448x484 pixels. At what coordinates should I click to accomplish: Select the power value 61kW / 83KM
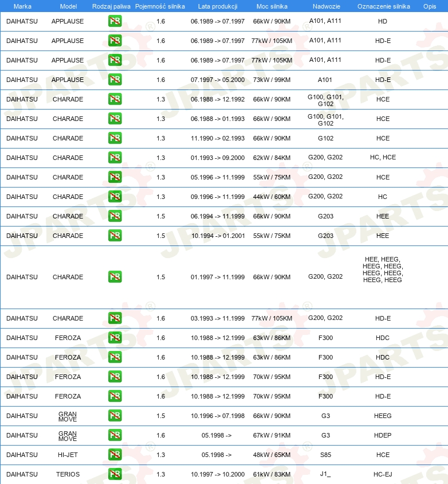[x=272, y=474]
